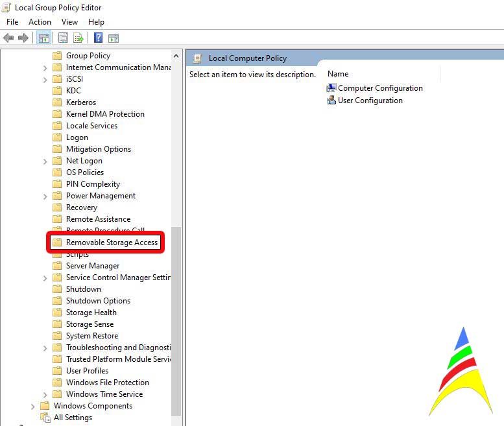
Task: Expand the Windows Time Service node
Action: pos(45,395)
